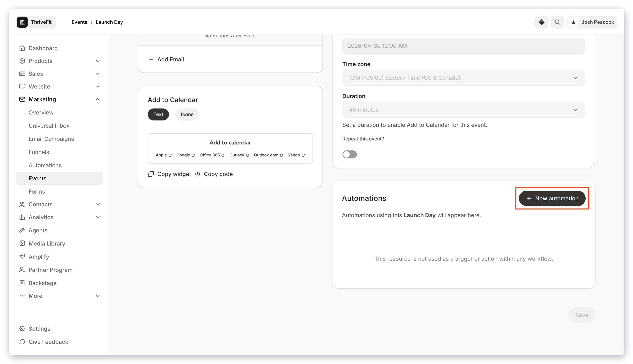
Task: Click the Partner Program person-star icon
Action: tap(22, 270)
